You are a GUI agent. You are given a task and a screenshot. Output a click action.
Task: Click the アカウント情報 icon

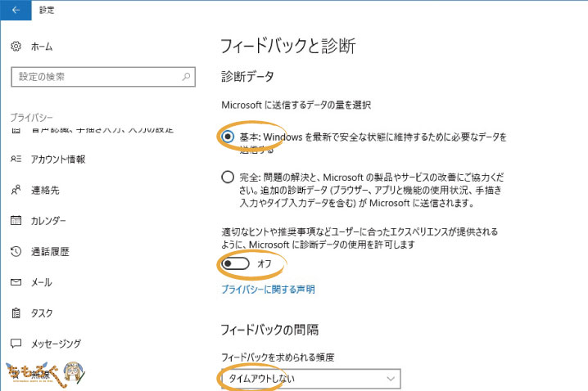click(16, 160)
